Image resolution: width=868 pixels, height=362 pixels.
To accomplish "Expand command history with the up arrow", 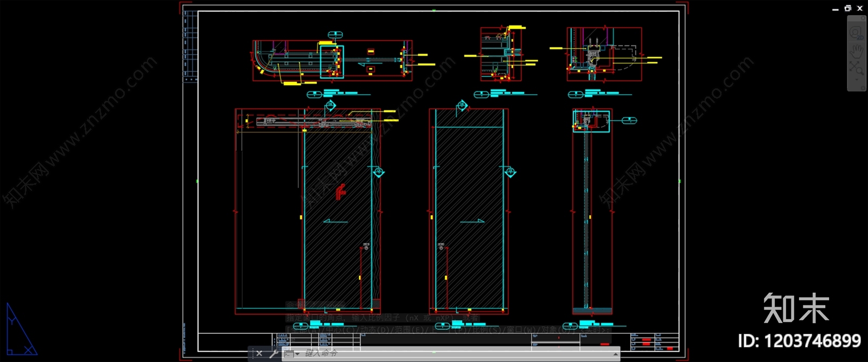I will (616, 354).
